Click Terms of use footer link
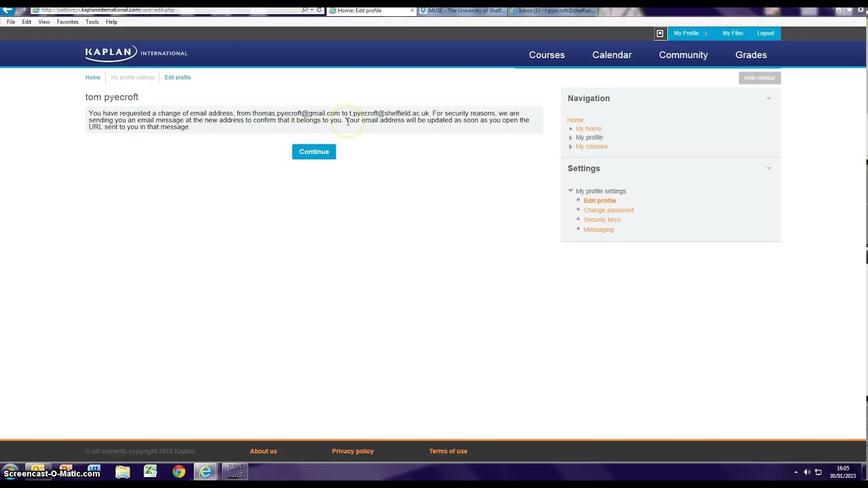Screen dimensions: 868x488 point(448,451)
